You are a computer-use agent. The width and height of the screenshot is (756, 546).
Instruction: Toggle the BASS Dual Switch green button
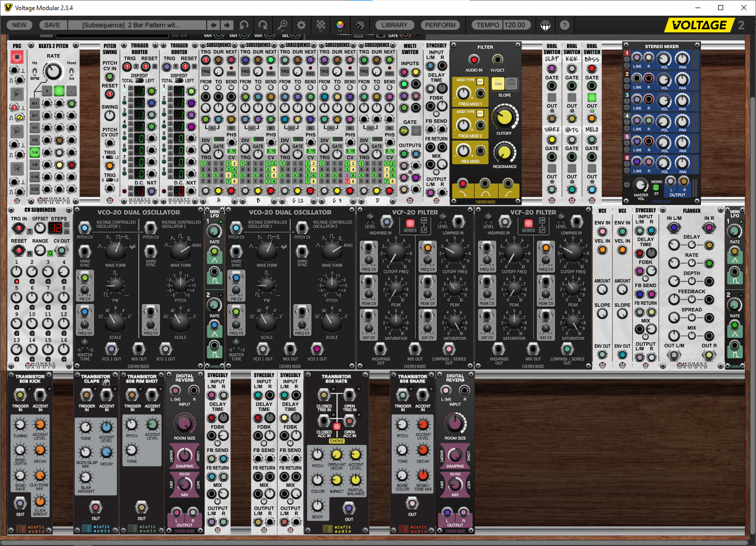(x=592, y=97)
